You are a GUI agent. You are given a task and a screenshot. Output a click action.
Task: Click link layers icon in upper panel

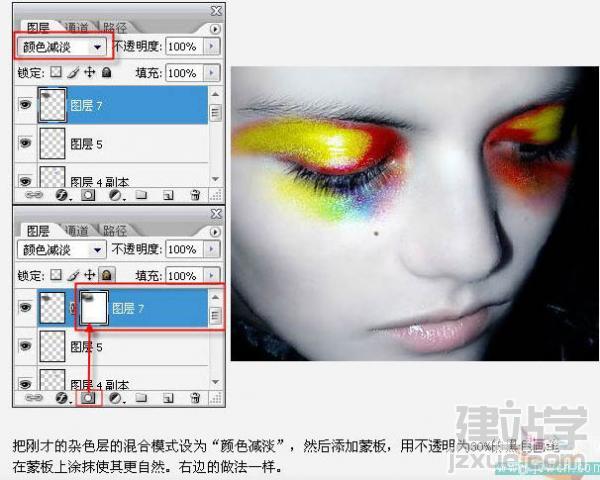(x=34, y=195)
